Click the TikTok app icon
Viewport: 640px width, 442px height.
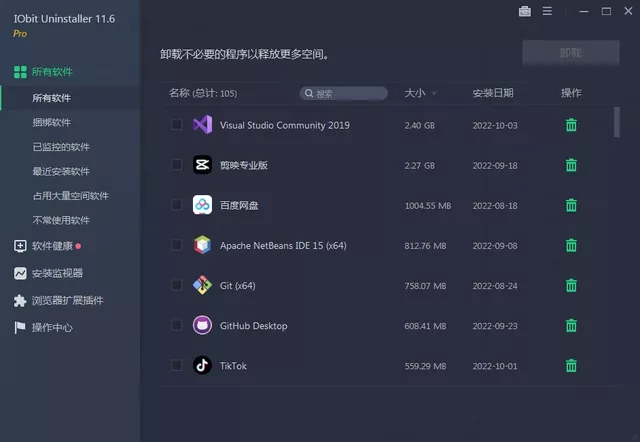[202, 365]
